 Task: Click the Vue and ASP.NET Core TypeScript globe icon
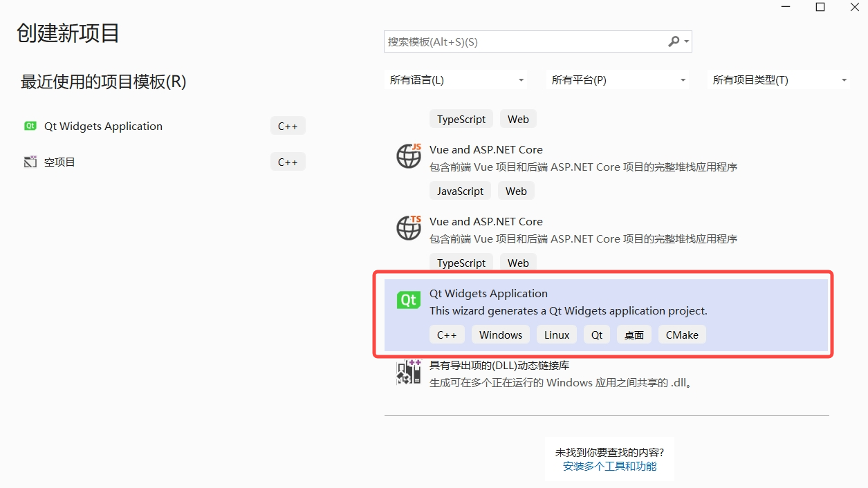click(x=408, y=228)
